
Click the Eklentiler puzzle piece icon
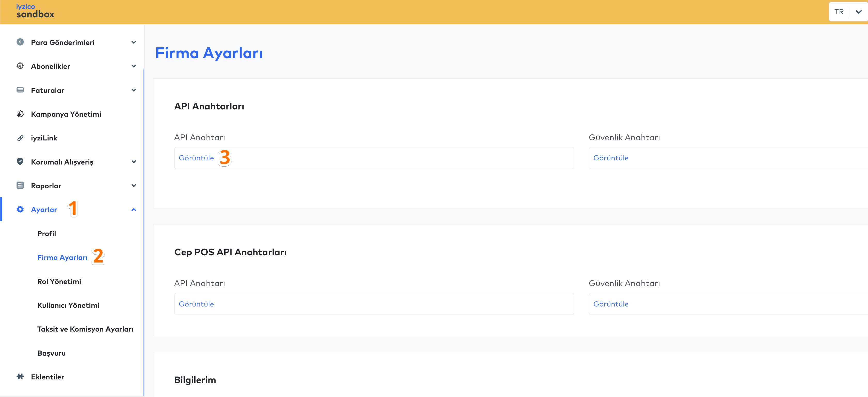click(x=20, y=376)
